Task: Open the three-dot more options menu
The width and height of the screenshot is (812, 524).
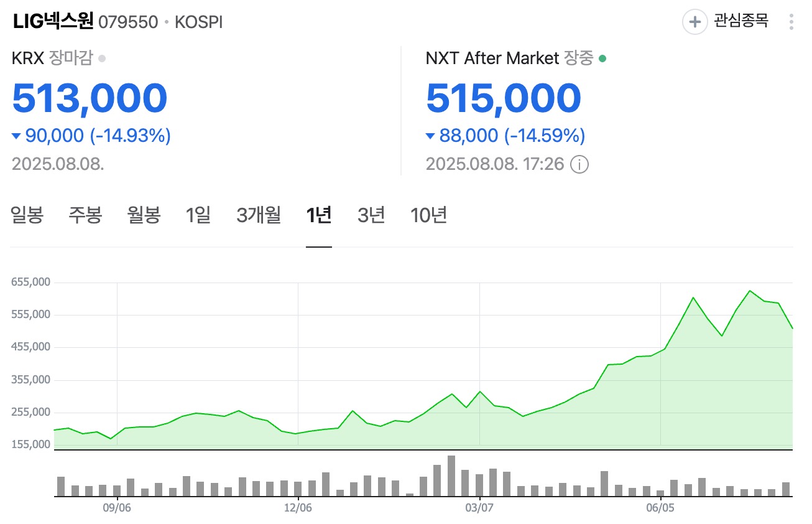Action: tap(791, 22)
